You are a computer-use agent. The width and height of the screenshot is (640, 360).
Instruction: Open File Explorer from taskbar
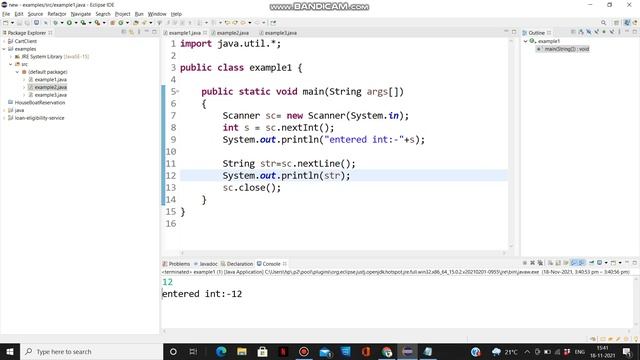(x=242, y=351)
